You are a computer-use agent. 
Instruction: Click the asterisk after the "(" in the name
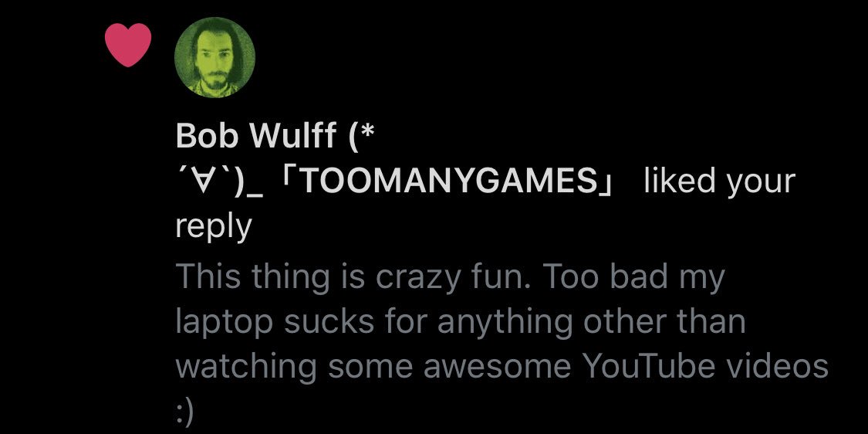370,131
